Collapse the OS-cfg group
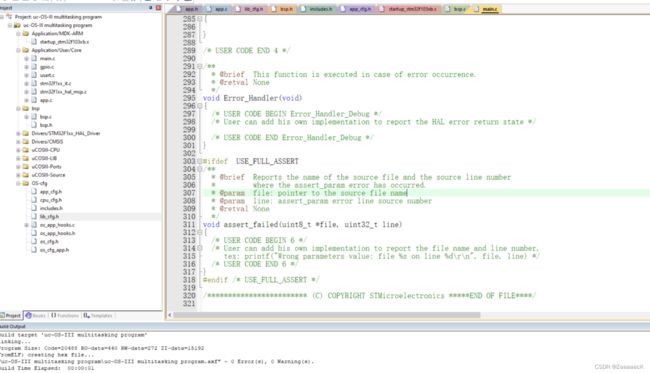 point(18,183)
